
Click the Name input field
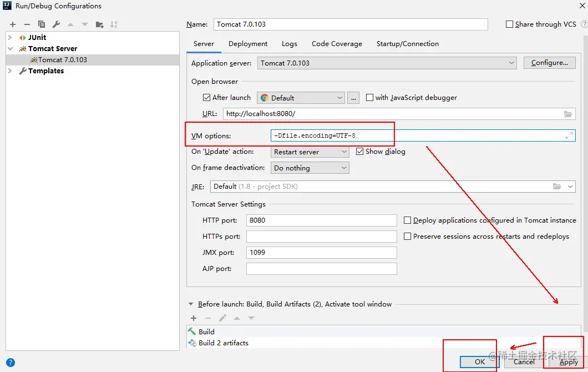[x=351, y=24]
